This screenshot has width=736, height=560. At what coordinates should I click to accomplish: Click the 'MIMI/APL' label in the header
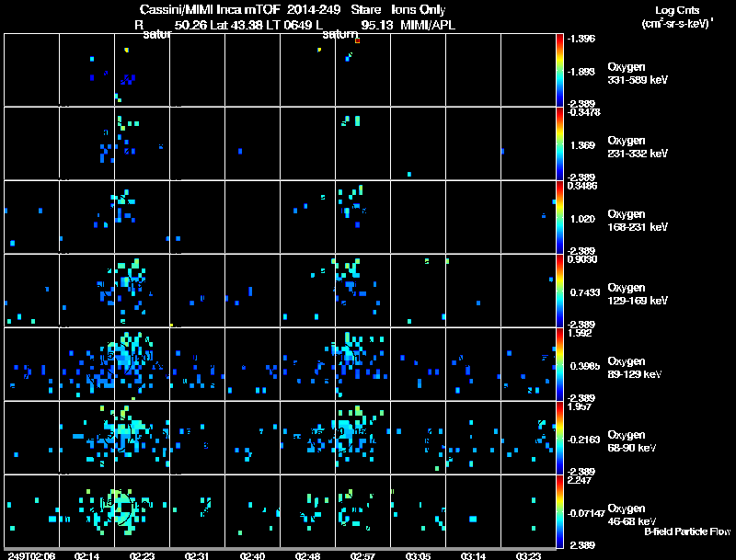point(428,25)
